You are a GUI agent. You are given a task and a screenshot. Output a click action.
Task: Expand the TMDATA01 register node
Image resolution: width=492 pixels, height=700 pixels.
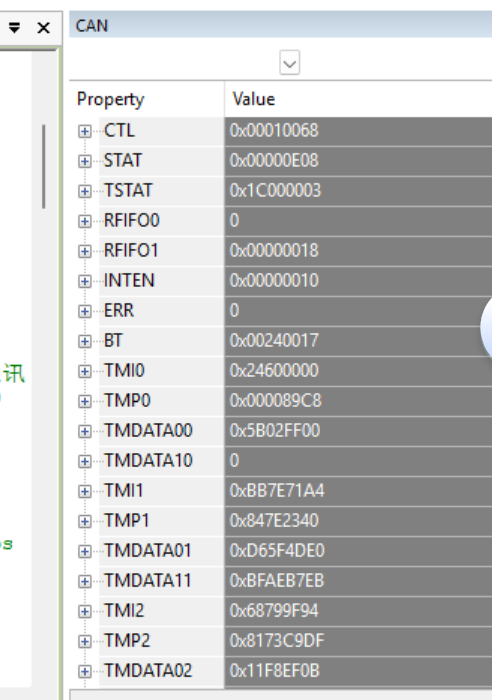pyautogui.click(x=84, y=551)
